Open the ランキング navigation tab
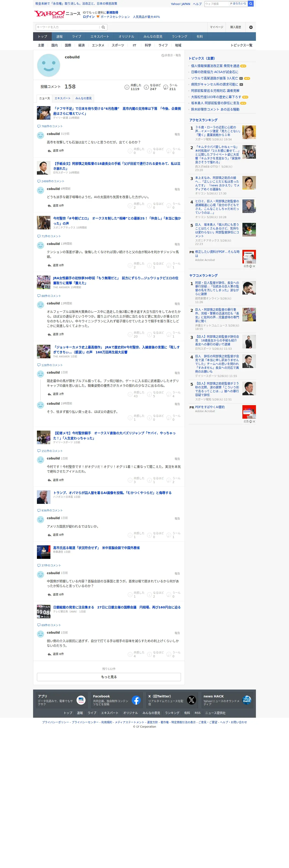 point(179,36)
